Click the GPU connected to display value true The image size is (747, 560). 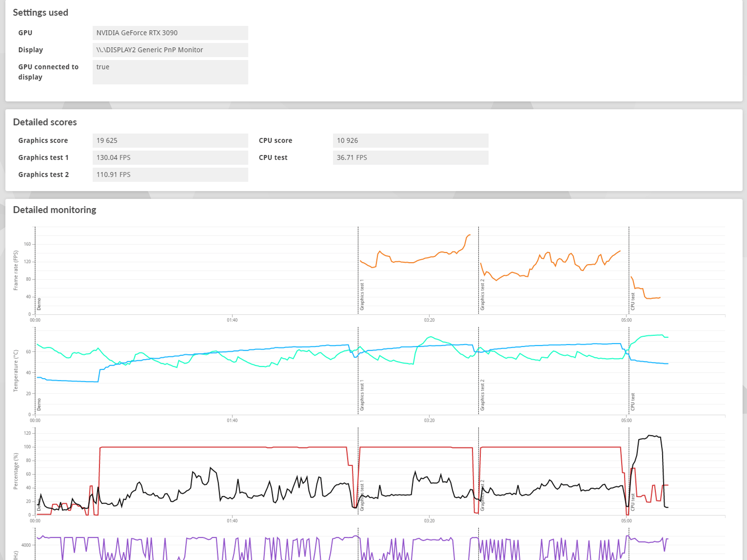click(x=170, y=72)
